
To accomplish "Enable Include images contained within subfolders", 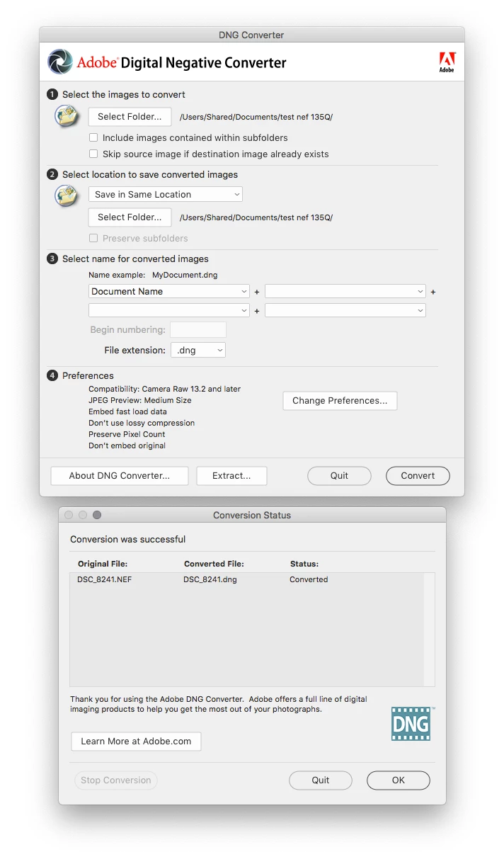I will 93,138.
